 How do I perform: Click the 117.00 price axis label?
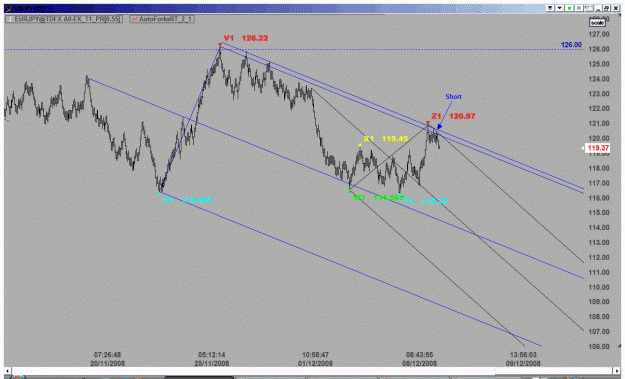[599, 183]
